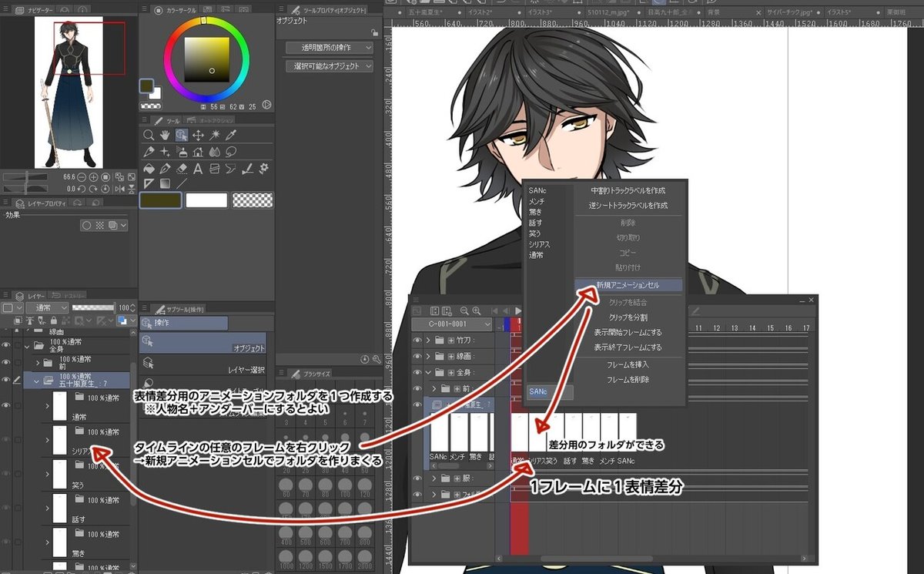924x574 pixels.
Task: Click navigator zoom in icon
Action: [x=93, y=176]
